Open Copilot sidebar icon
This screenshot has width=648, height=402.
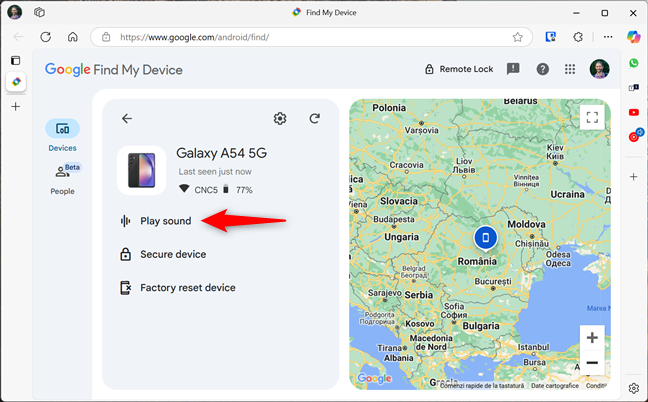[x=633, y=37]
